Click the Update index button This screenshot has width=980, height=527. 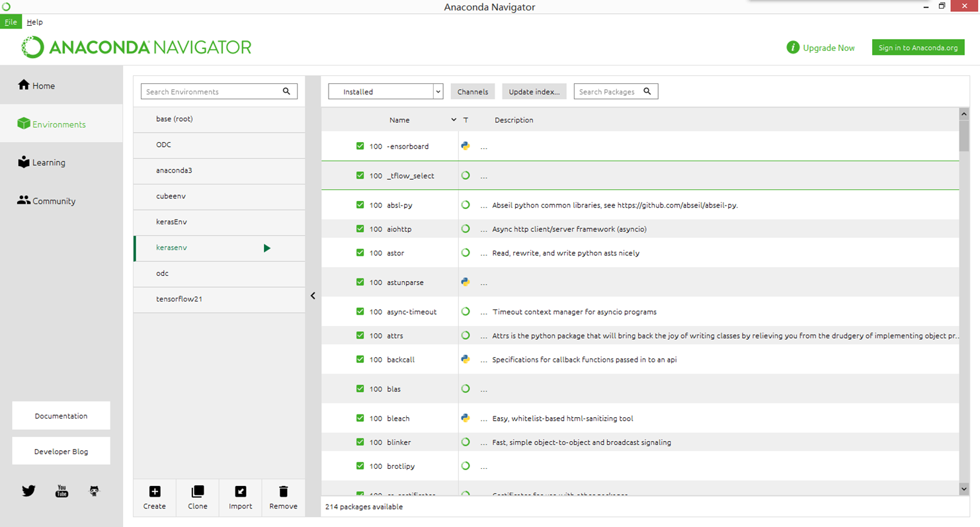click(534, 92)
